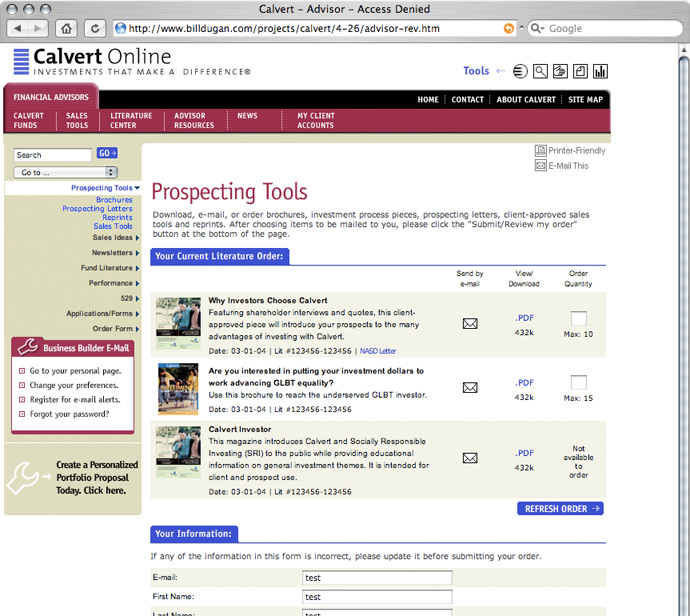This screenshot has width=690, height=616.
Task: Open the round striped Tools icon
Action: click(520, 71)
